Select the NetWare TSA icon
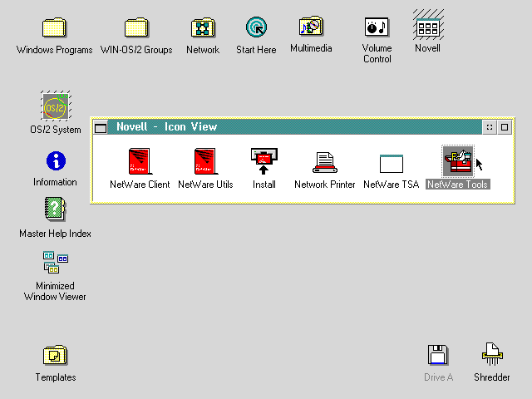This screenshot has height=399, width=532. (392, 164)
